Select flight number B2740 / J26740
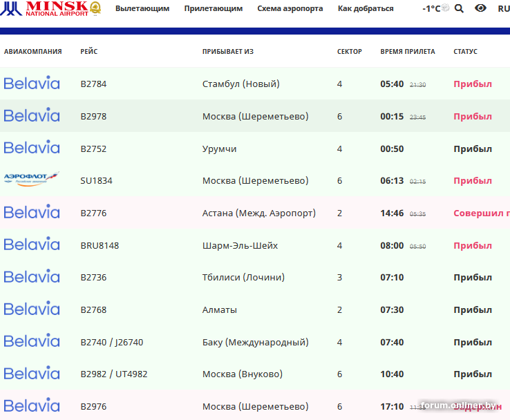The width and height of the screenshot is (510, 420). 112,343
